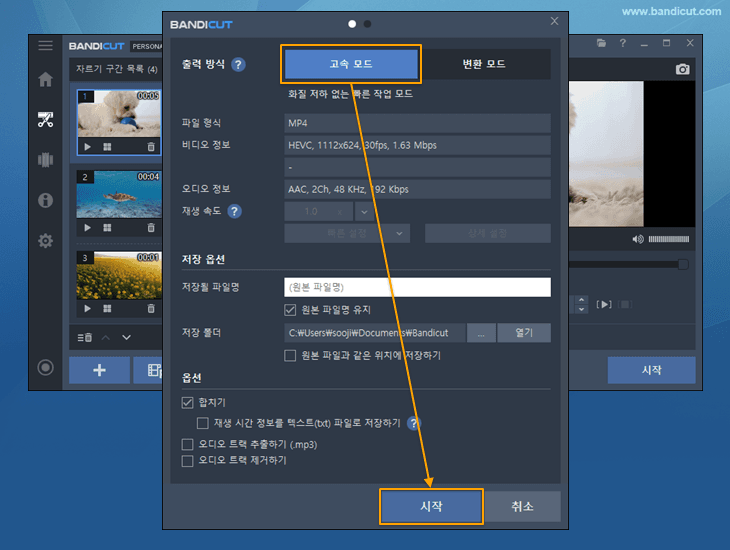This screenshot has width=730, height=550.
Task: Click the playback seek bar handle
Action: pyautogui.click(x=683, y=265)
